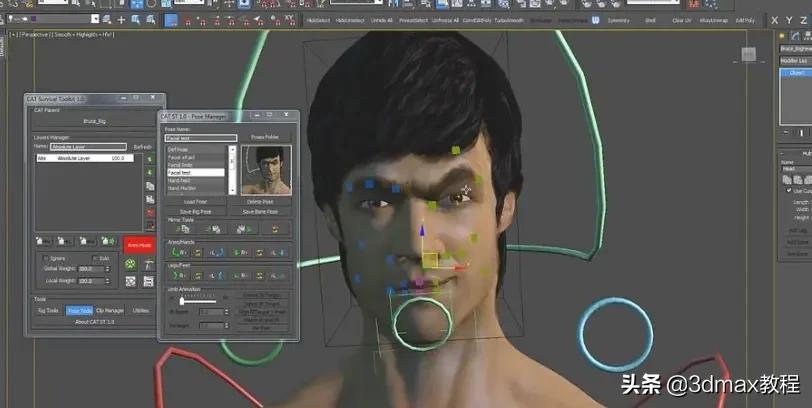Click the pose list scrollbar
This screenshot has width=812, height=408.
click(x=232, y=170)
